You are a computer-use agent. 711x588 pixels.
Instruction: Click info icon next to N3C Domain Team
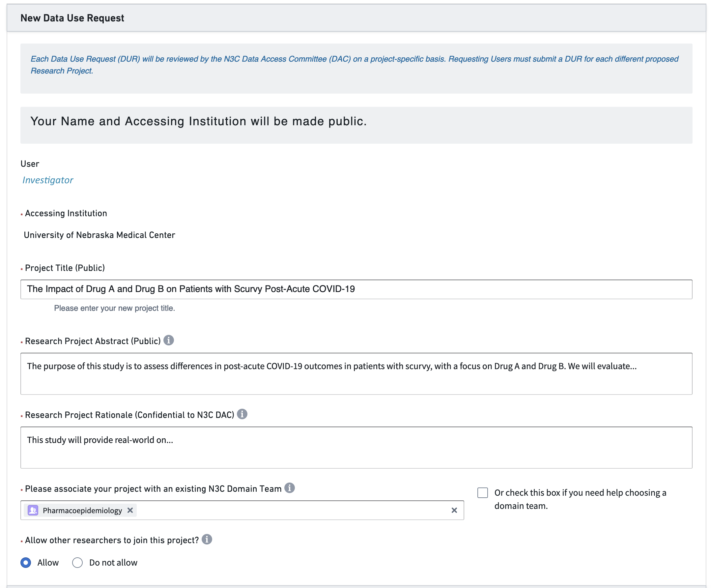[x=290, y=488]
